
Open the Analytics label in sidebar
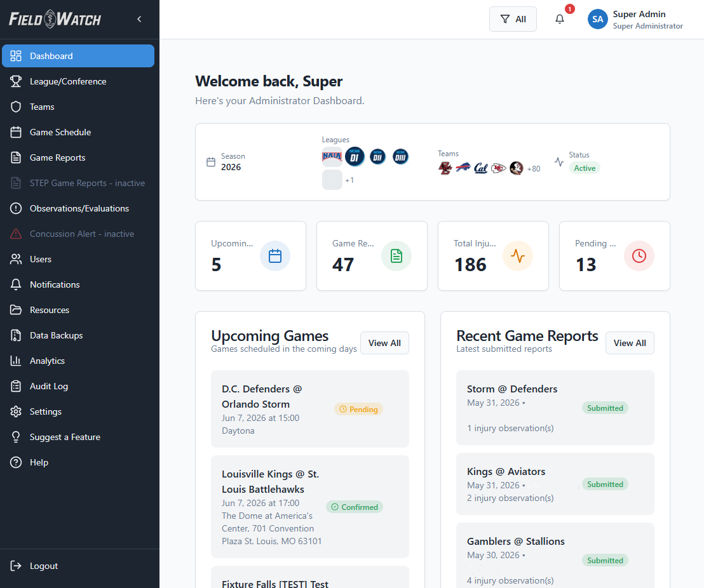tap(47, 361)
